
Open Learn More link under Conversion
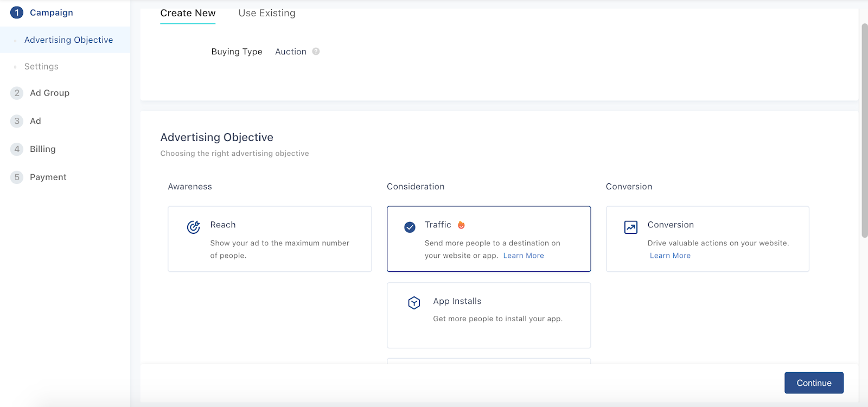[x=670, y=256]
